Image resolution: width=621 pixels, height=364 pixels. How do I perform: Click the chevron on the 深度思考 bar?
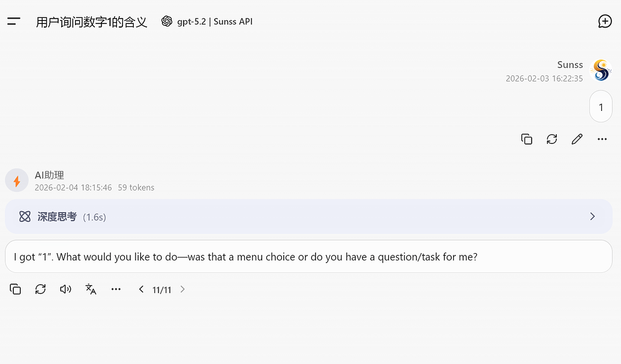(592, 216)
